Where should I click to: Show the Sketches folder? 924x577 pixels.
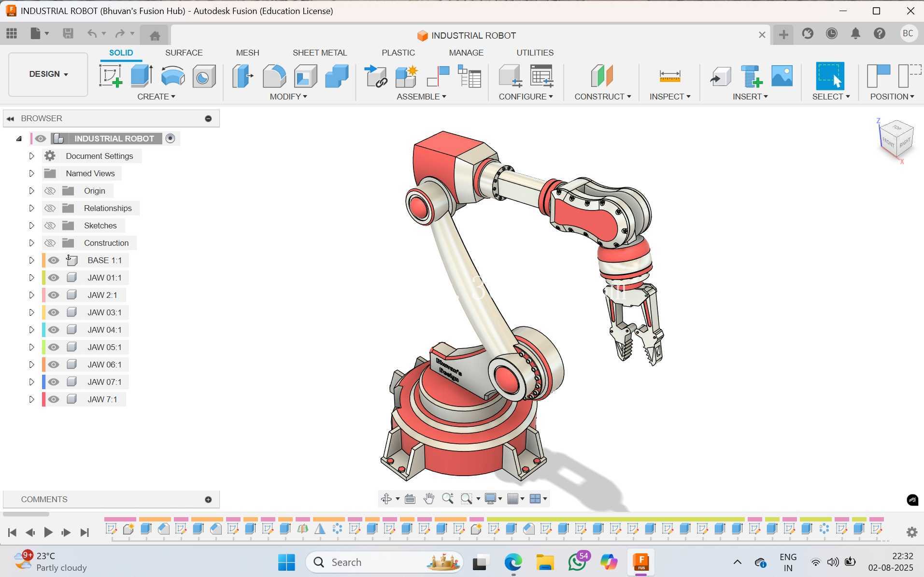(50, 225)
